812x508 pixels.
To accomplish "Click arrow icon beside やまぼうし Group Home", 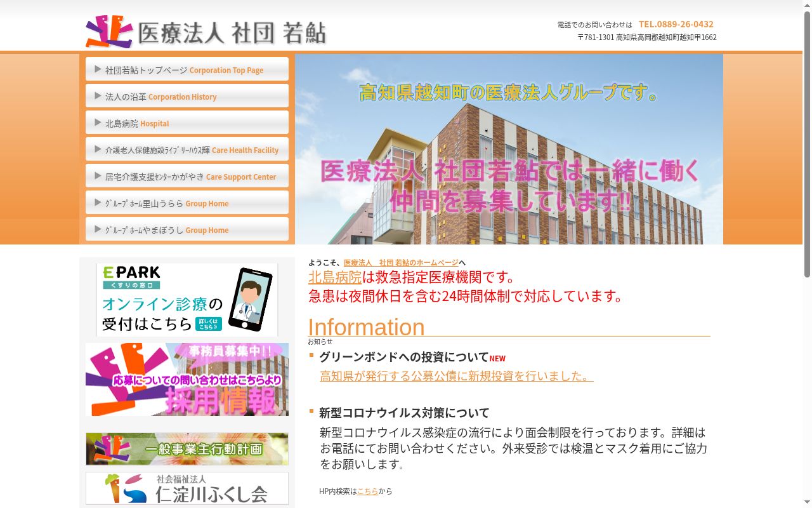I will (x=98, y=229).
